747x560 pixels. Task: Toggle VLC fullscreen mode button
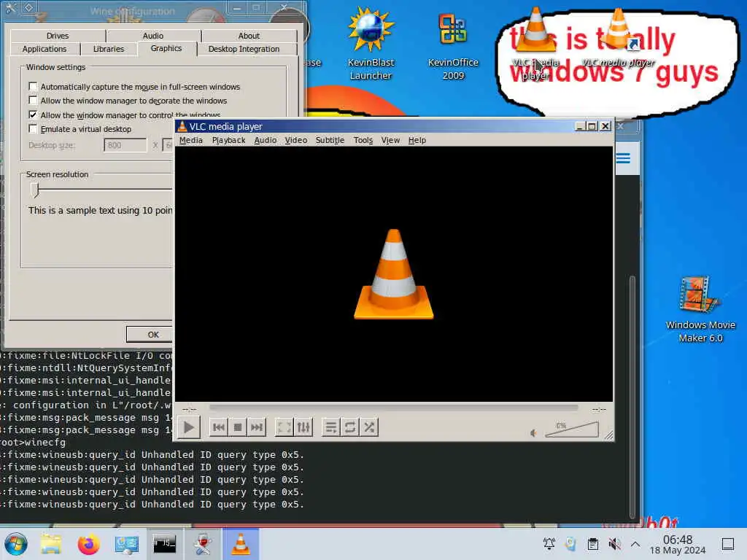tap(285, 427)
